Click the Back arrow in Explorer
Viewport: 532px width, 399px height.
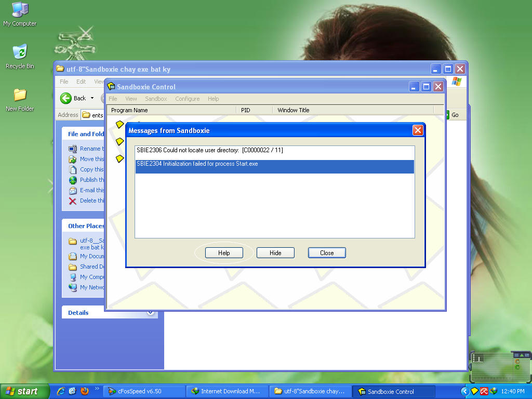[66, 98]
